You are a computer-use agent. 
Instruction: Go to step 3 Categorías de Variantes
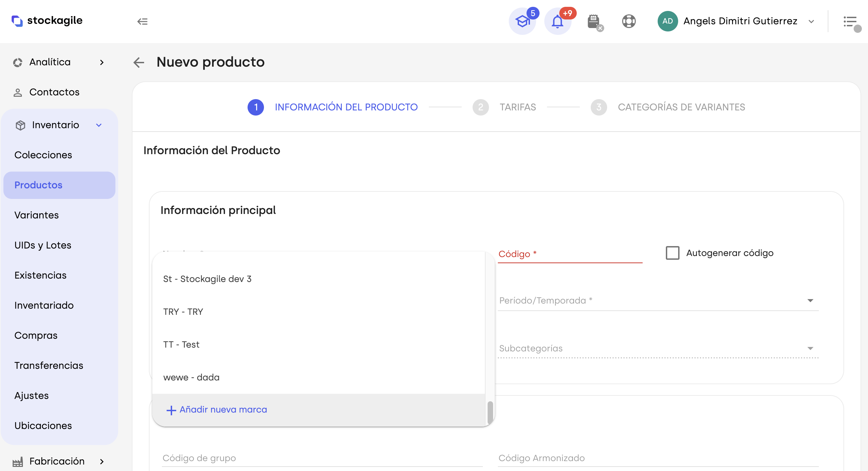[668, 107]
